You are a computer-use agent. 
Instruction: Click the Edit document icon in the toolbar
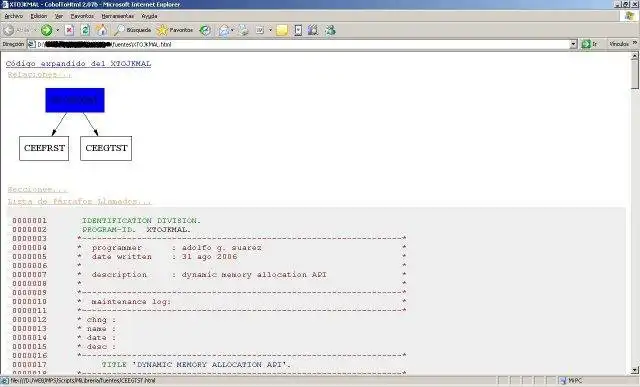tap(260, 30)
